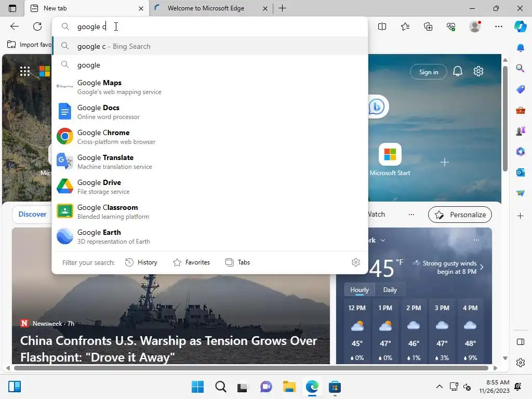Image resolution: width=532 pixels, height=399 pixels.
Task: Select the 'google c - Bing Search' suggestion
Action: tap(210, 46)
